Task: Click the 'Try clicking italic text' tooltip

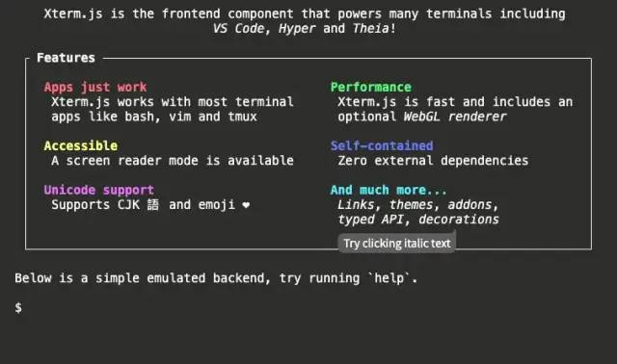Action: click(396, 244)
